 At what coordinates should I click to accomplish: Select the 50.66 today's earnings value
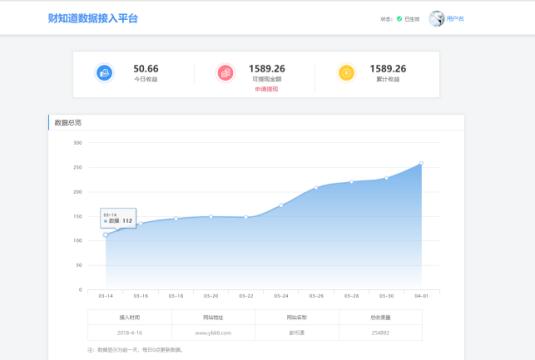click(x=146, y=69)
